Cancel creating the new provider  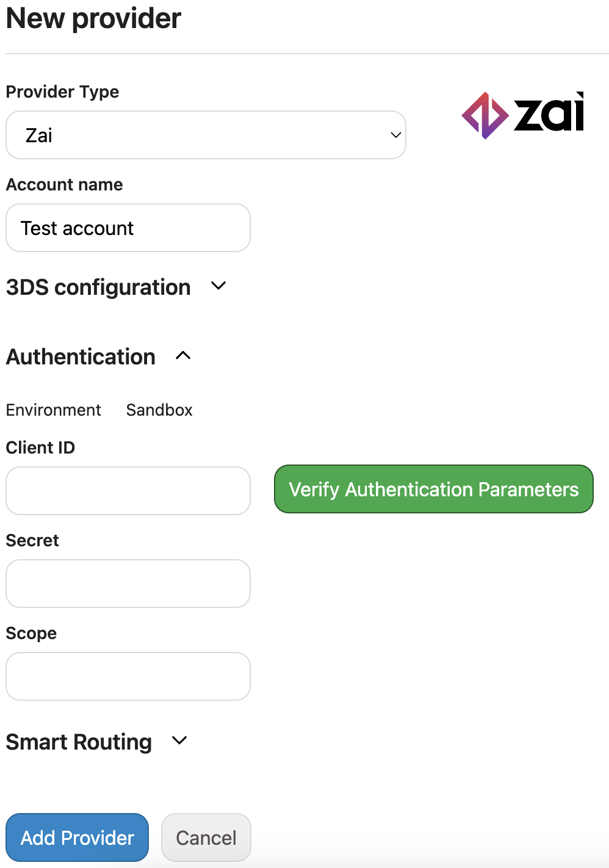(x=206, y=837)
